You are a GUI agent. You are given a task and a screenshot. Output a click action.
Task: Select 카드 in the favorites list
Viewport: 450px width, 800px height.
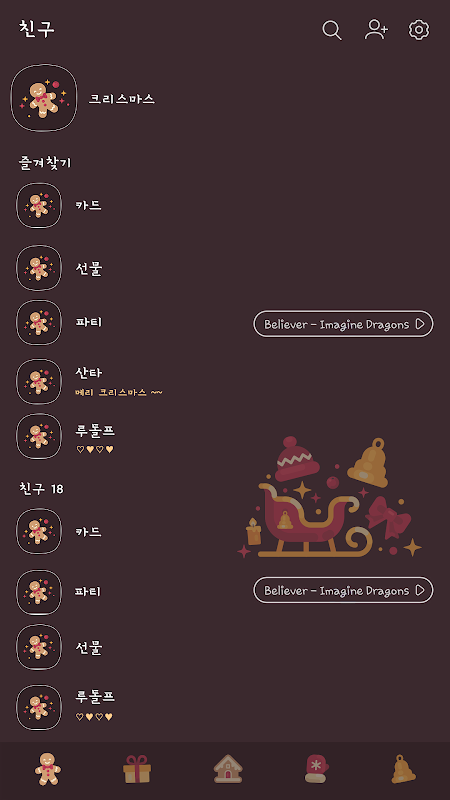pyautogui.click(x=225, y=205)
